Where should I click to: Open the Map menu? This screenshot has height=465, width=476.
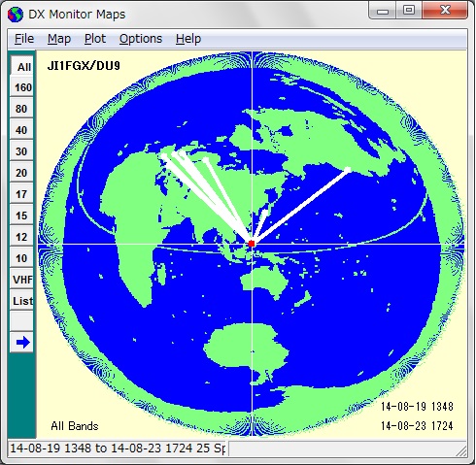tap(59, 39)
